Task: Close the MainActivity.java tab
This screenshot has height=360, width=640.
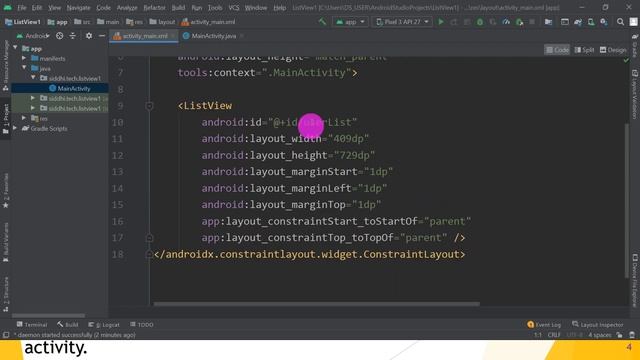Action: pos(242,36)
